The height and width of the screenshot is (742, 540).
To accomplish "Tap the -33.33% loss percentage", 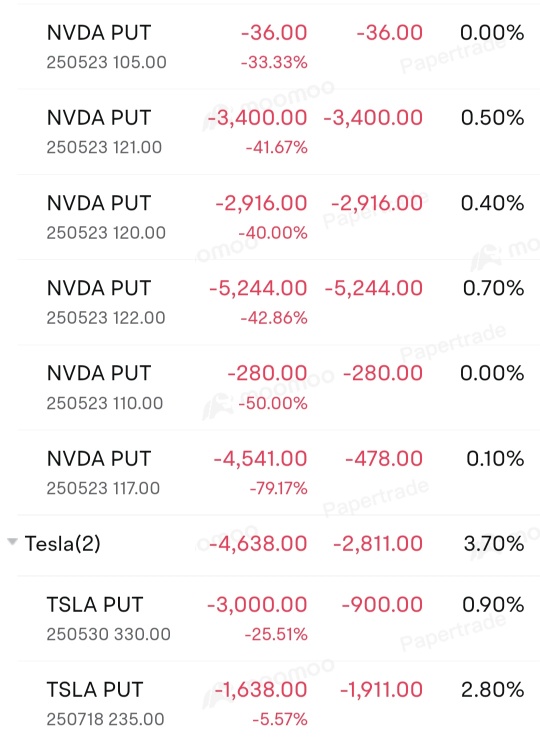I will (274, 62).
